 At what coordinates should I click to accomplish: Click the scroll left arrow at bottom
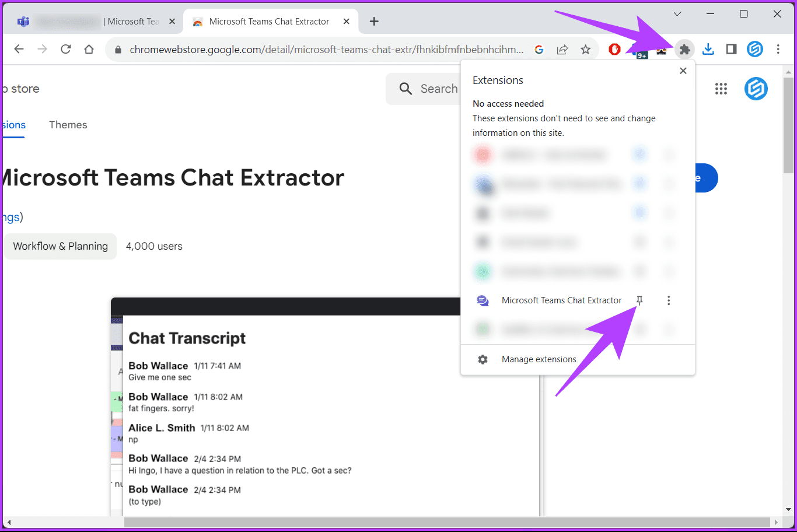8,522
